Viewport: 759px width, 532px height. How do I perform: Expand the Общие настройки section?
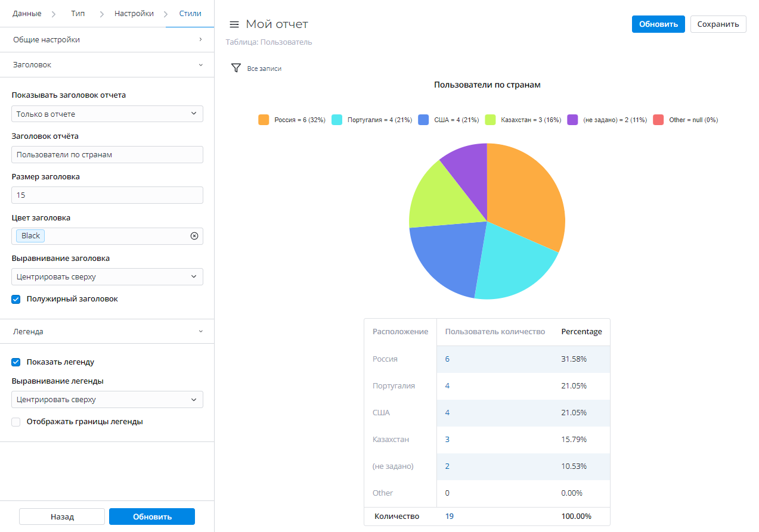(x=107, y=40)
